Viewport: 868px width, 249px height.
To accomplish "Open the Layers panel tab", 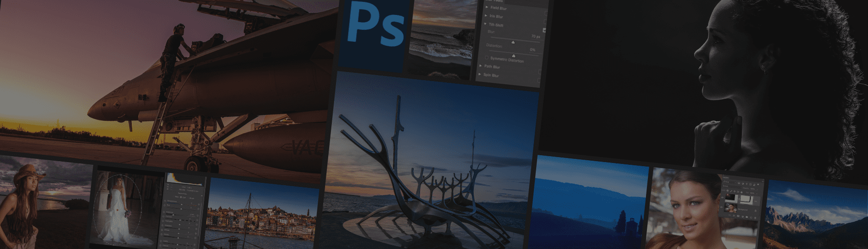I will [x=726, y=177].
